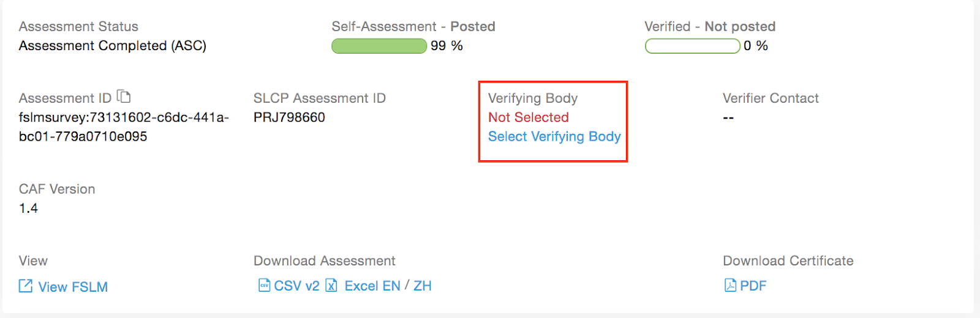This screenshot has height=318, width=980.
Task: Click the Self-Assessment 99% progress bar
Action: click(x=379, y=46)
